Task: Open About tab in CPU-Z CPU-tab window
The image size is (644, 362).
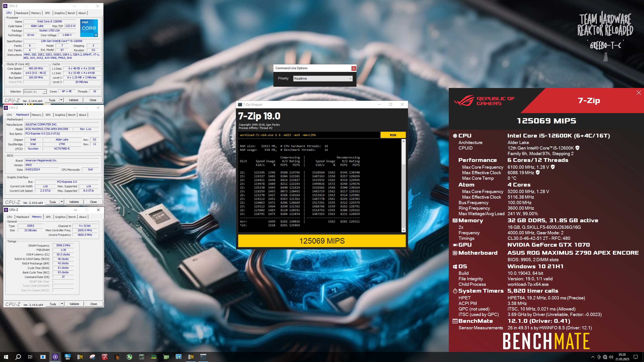Action: coord(82,13)
